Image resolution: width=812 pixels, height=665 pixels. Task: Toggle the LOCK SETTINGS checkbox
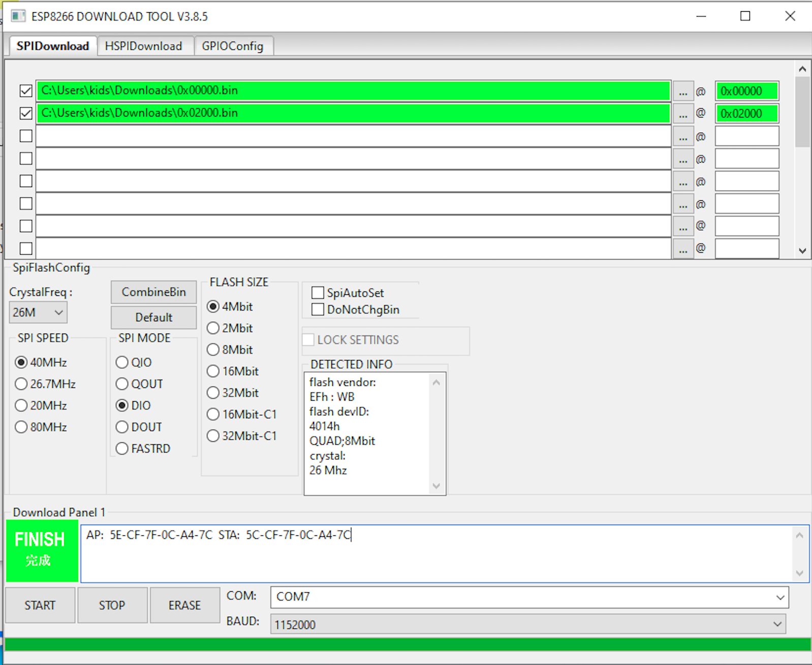[x=351, y=340]
